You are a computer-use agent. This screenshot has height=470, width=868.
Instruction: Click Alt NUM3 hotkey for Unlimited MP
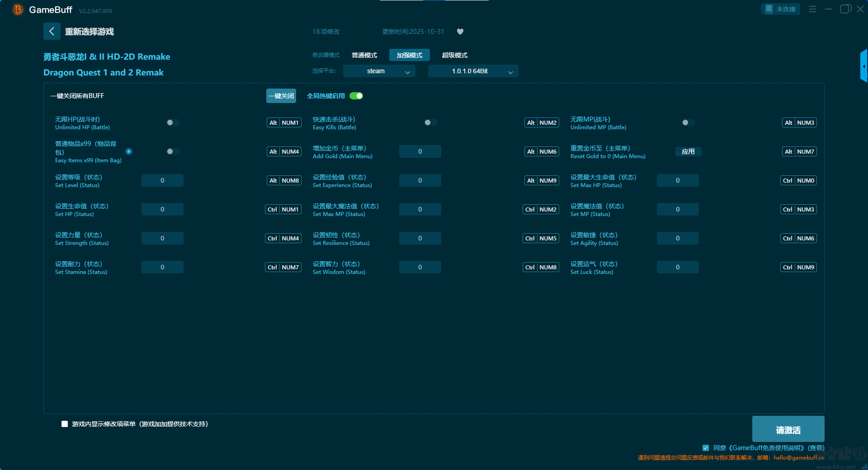(799, 122)
